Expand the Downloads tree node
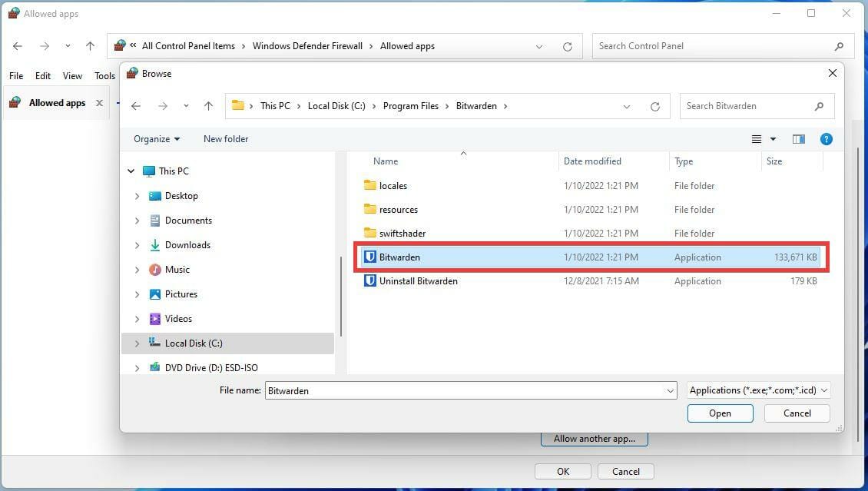Image resolution: width=868 pixels, height=491 pixels. tap(137, 245)
